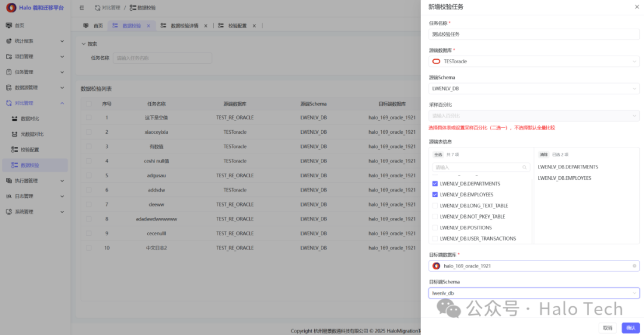Close the 新增校验任务 drawer with X
The width and height of the screenshot is (644, 335).
coord(637,7)
